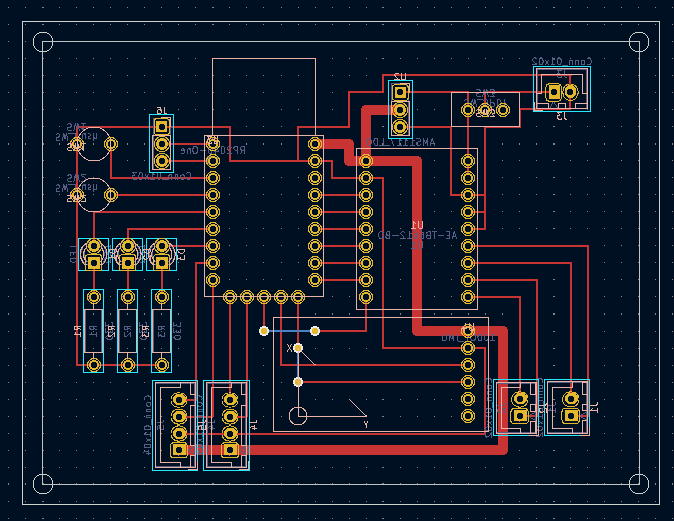Select the square pad of connector J5
674x521 pixels.
coord(179,450)
